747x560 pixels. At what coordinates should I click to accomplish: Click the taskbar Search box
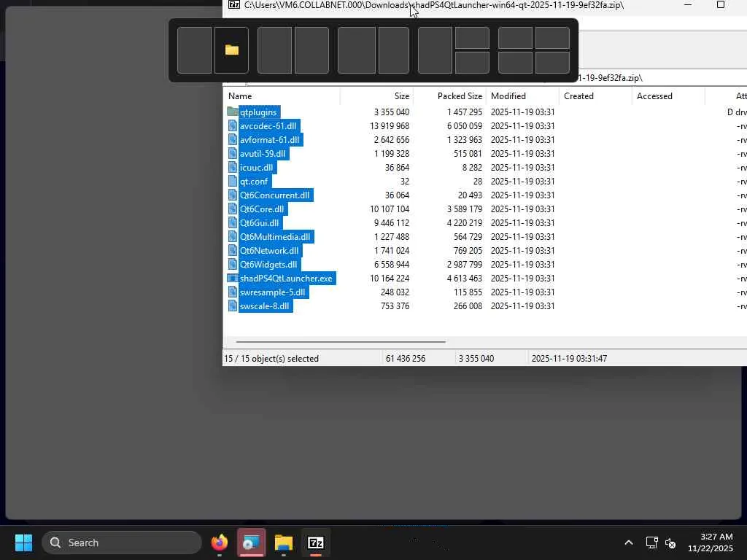[x=122, y=542]
